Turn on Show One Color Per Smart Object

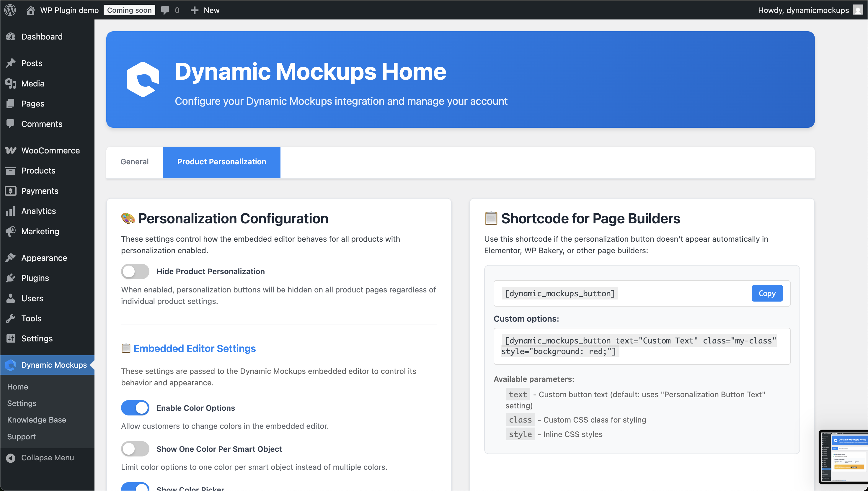coord(135,449)
